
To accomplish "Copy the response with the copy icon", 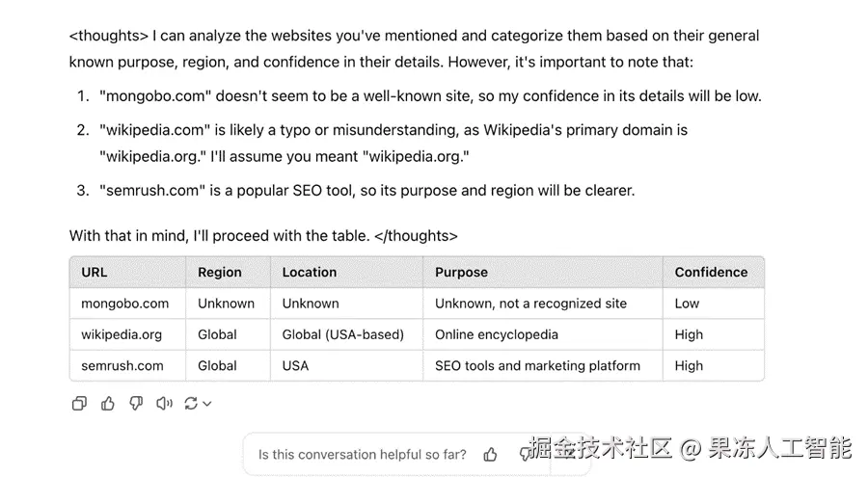I will [x=79, y=404].
